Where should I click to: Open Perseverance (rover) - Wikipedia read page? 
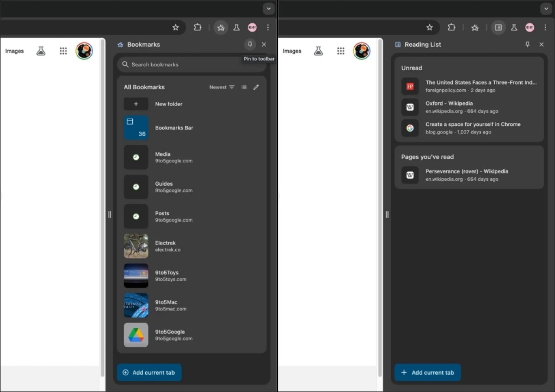tap(469, 175)
